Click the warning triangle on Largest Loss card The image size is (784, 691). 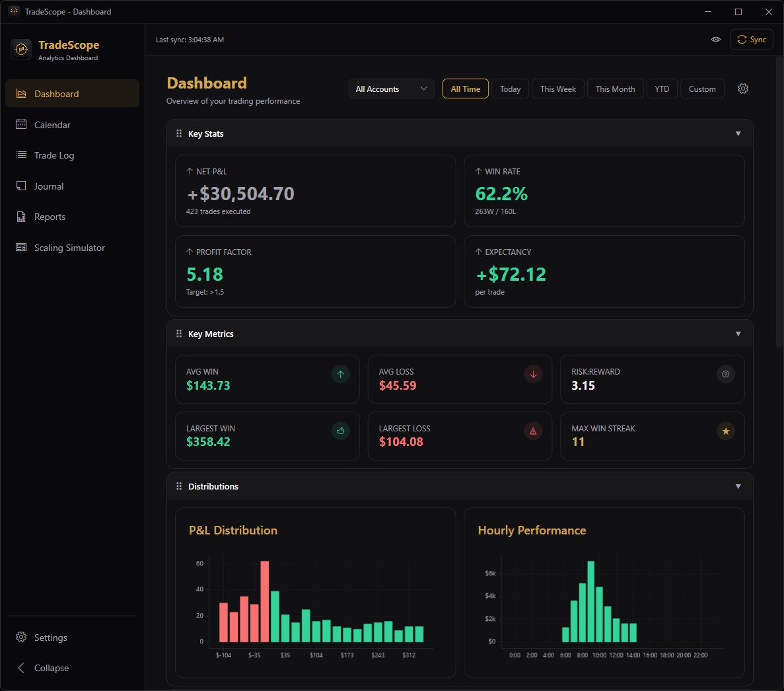[x=533, y=431]
